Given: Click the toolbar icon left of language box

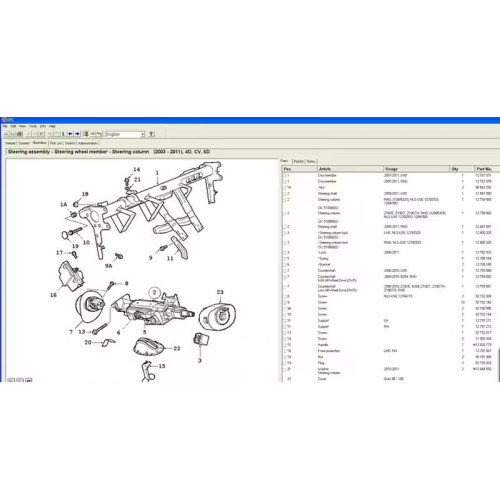Looking at the screenshot, I should [99, 134].
